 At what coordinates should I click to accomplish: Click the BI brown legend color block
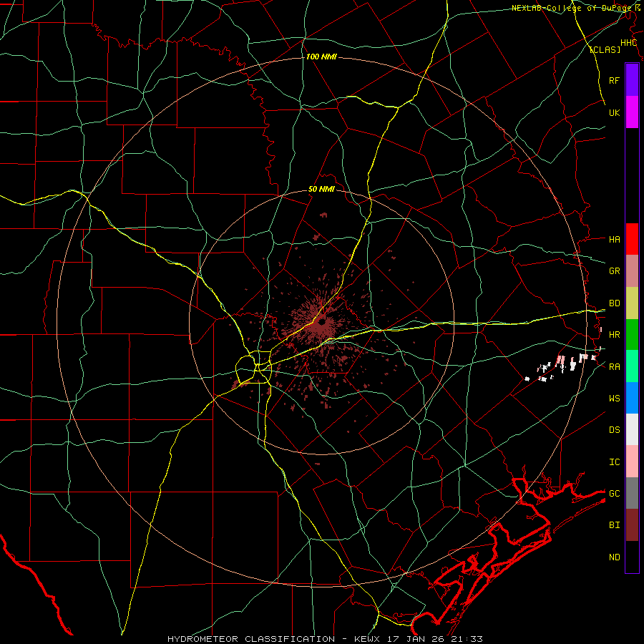click(632, 525)
